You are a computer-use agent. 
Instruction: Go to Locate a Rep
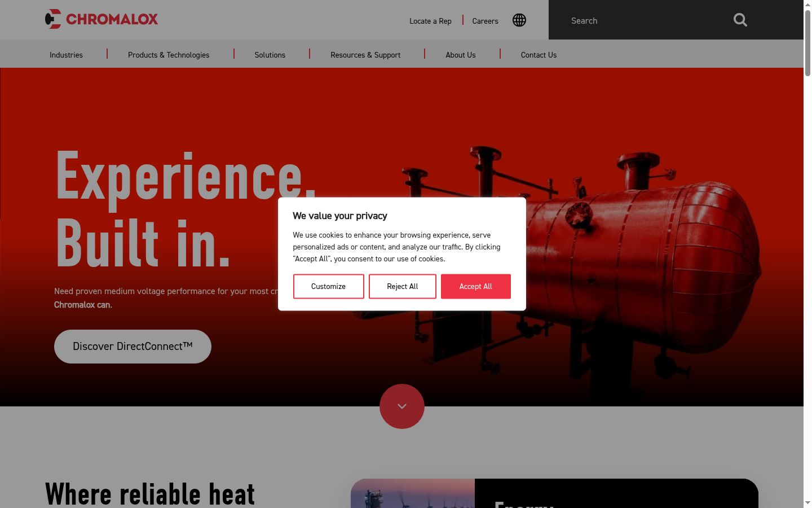(x=430, y=21)
